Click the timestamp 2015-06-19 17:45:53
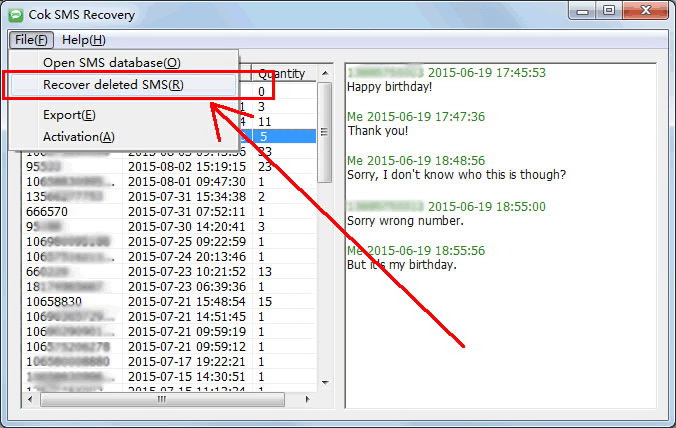The height and width of the screenshot is (428, 676). (x=487, y=72)
